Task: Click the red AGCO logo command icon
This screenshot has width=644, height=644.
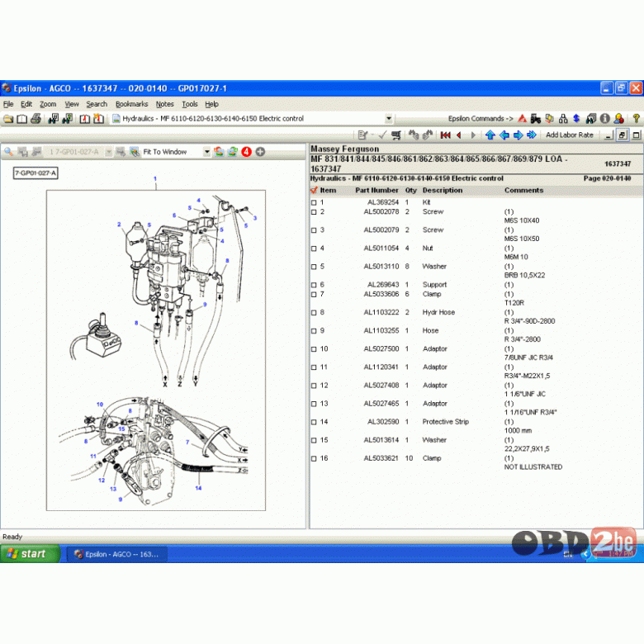Action: (x=522, y=119)
